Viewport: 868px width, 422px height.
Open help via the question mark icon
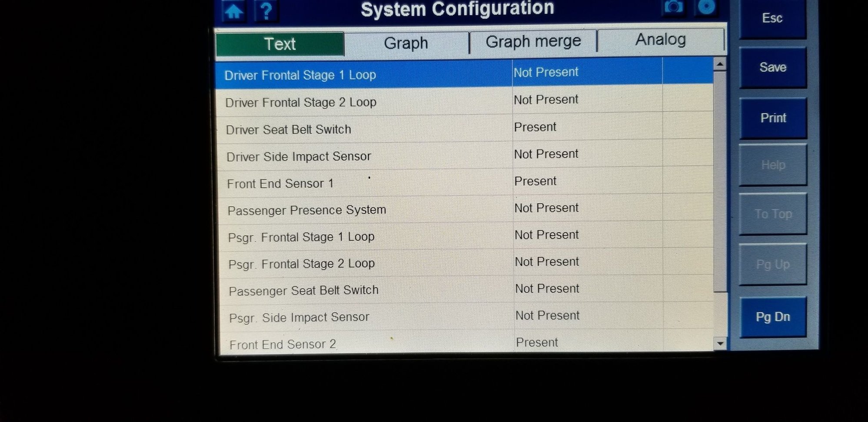coord(266,11)
